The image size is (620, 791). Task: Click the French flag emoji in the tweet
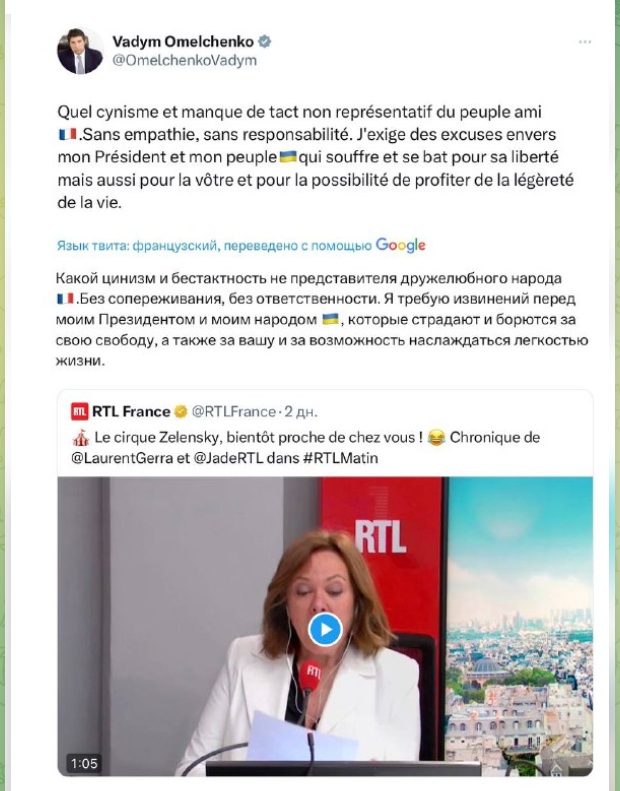click(x=67, y=134)
